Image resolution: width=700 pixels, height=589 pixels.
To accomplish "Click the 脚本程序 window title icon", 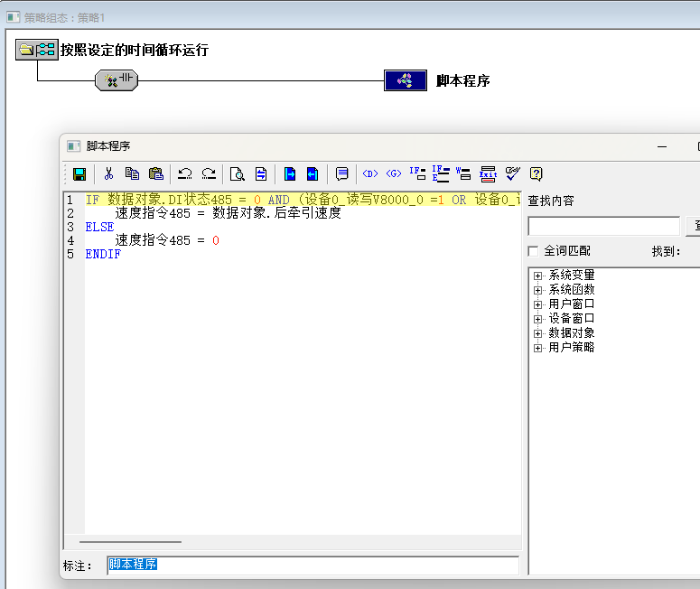I will coord(74,146).
